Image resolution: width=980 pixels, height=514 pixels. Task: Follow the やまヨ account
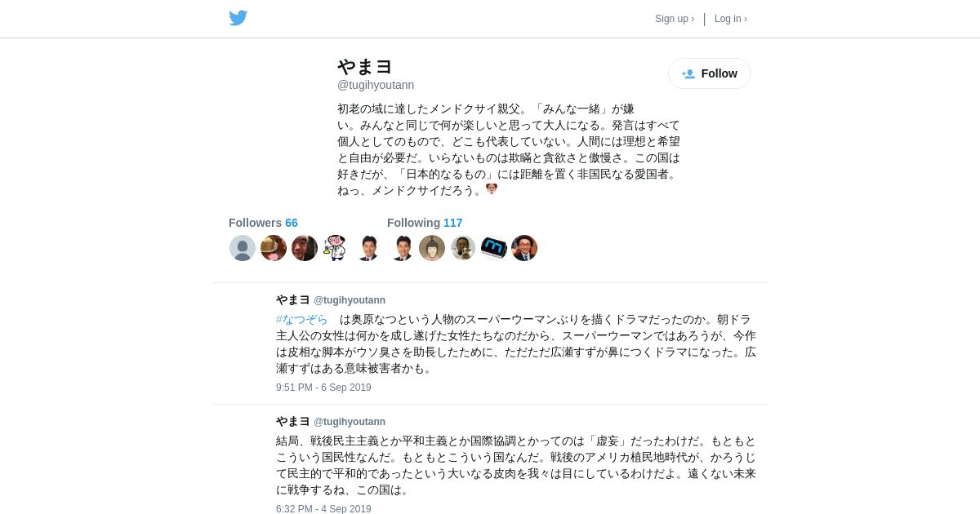point(710,73)
